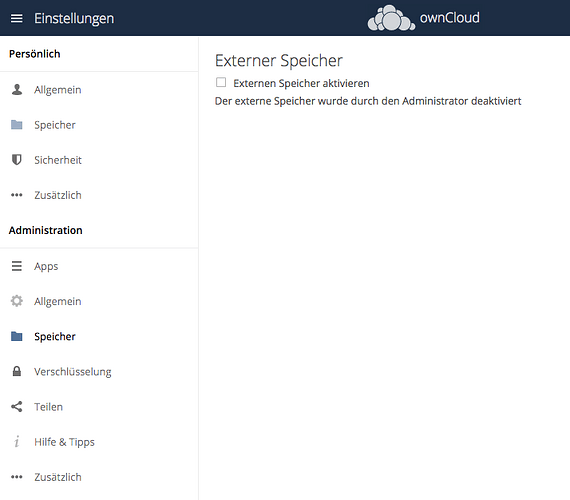570x500 pixels.
Task: Click the ownCloud text in header
Action: [450, 17]
